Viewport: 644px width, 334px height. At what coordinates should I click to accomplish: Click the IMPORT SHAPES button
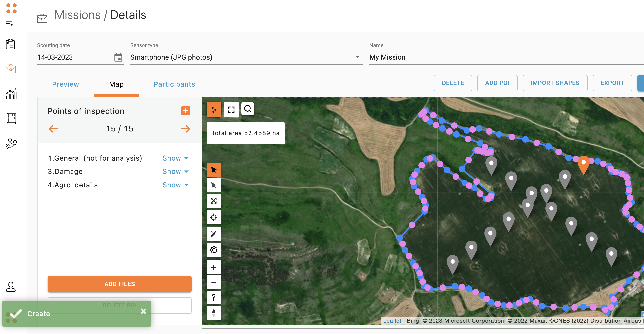pyautogui.click(x=554, y=83)
